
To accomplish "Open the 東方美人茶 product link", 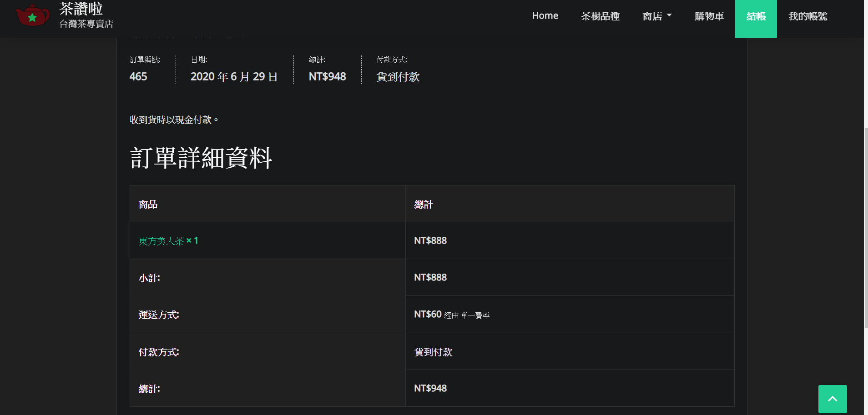I will pyautogui.click(x=161, y=241).
